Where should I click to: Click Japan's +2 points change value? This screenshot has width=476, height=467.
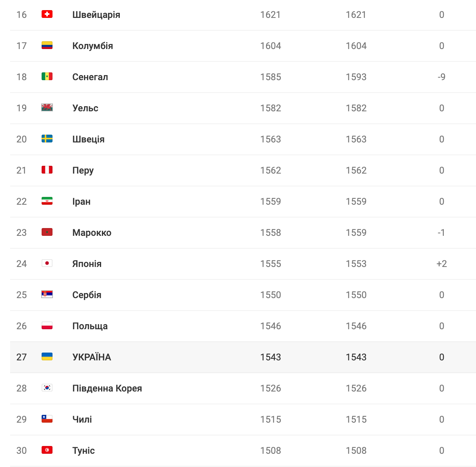[x=441, y=264]
